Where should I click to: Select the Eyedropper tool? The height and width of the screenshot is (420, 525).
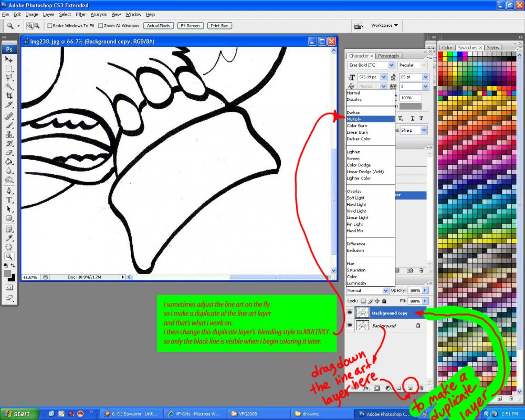[x=9, y=238]
